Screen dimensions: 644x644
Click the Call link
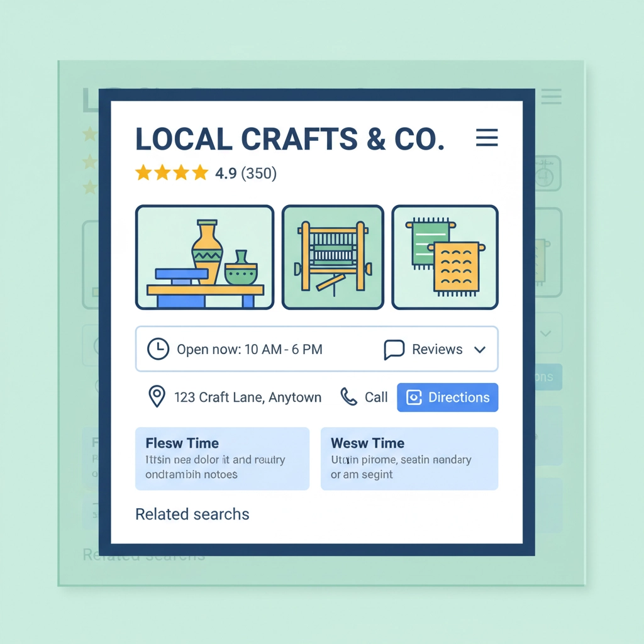pyautogui.click(x=376, y=397)
